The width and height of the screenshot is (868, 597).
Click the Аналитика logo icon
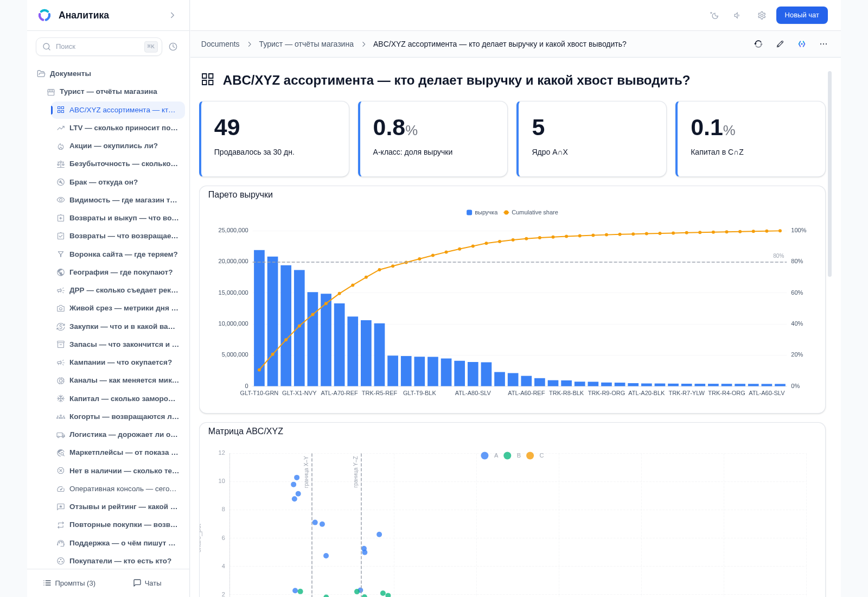44,15
